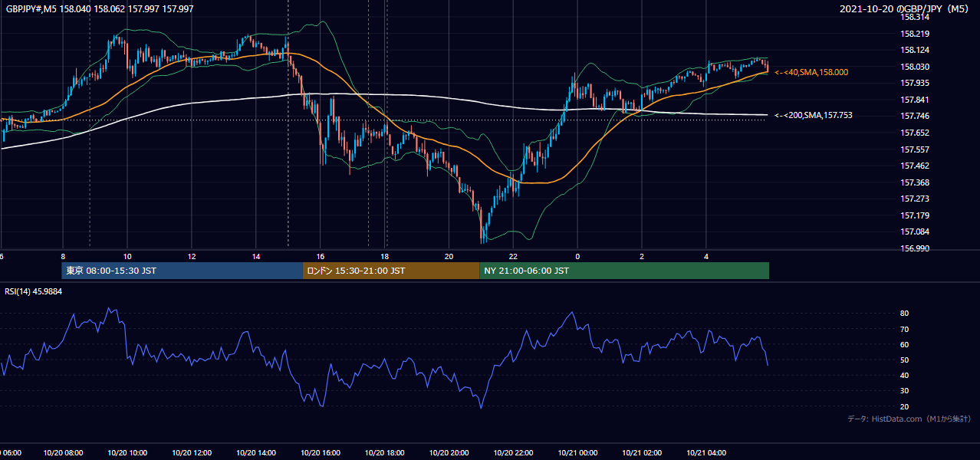Click the 157.368 price axis label
This screenshot has width=980, height=460.
(915, 182)
